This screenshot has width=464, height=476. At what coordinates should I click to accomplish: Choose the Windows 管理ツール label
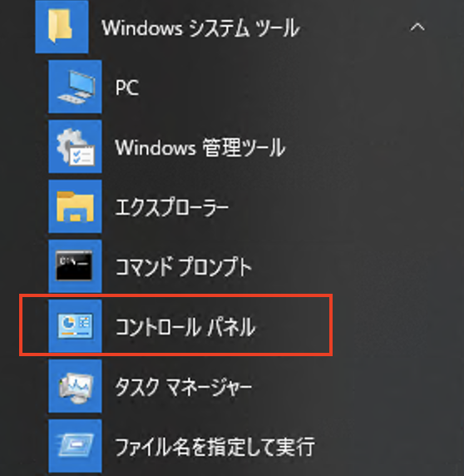click(200, 148)
